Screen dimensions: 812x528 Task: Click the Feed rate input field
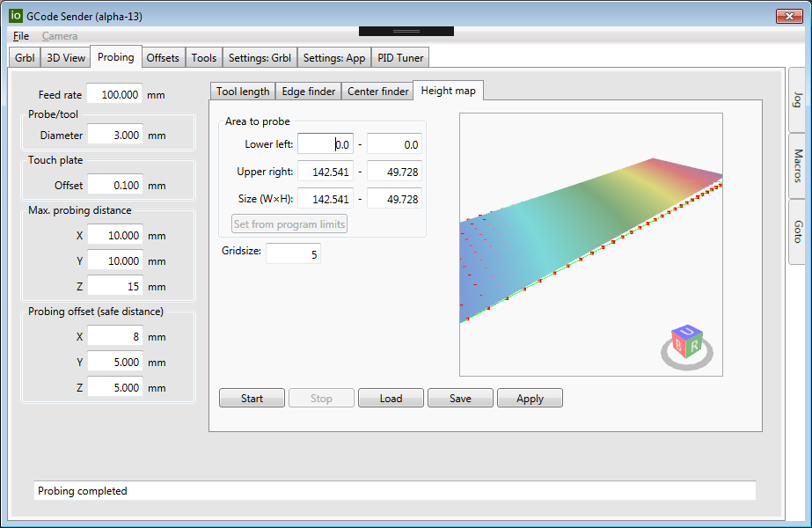click(114, 95)
